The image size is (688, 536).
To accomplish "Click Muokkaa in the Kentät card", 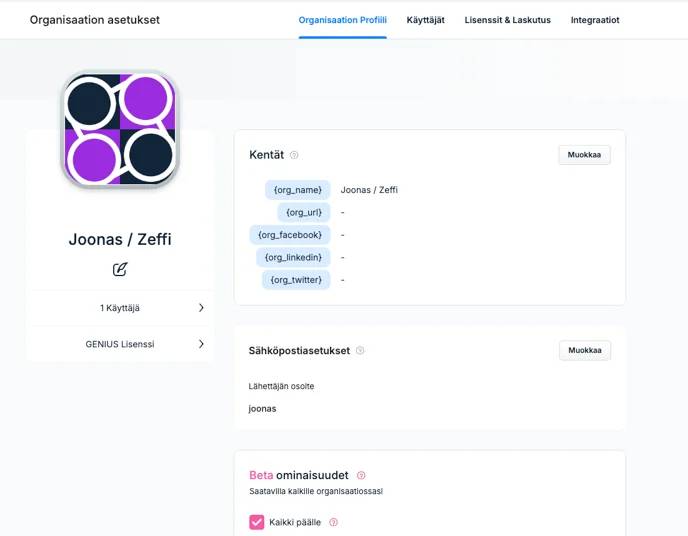I will pyautogui.click(x=584, y=155).
